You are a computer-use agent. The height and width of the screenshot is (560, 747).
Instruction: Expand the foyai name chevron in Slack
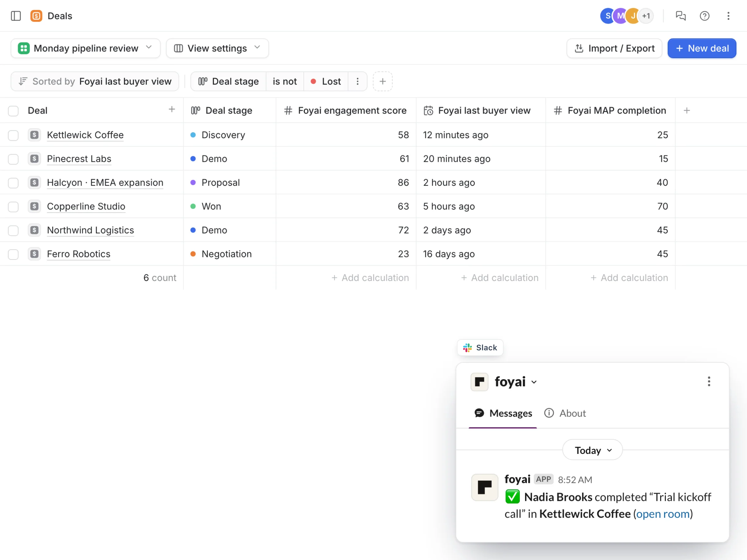coord(534,382)
